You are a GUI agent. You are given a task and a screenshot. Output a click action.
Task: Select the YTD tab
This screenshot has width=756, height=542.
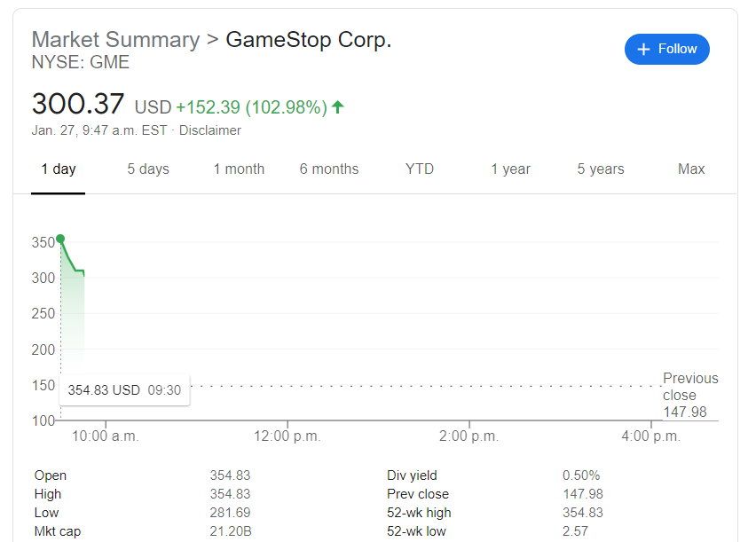[420, 169]
